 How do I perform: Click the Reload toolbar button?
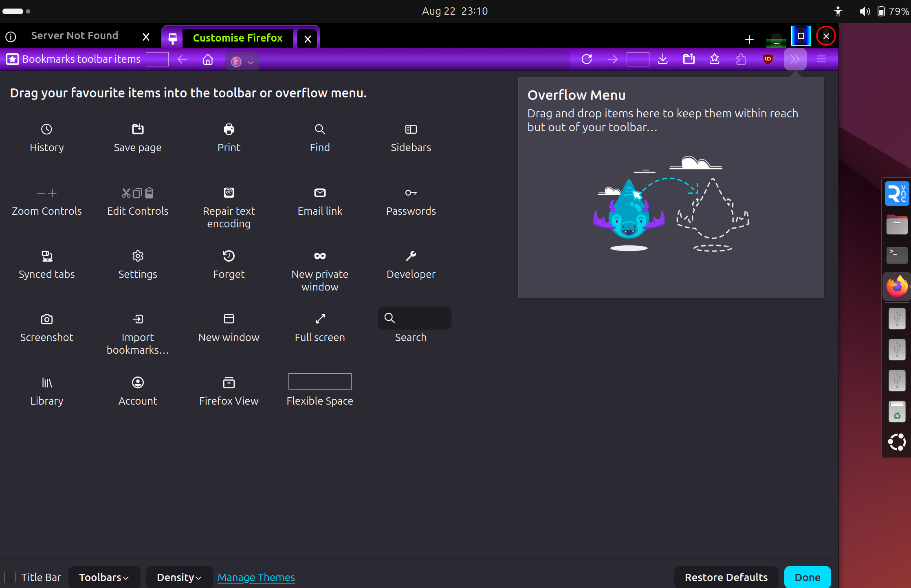tap(587, 59)
